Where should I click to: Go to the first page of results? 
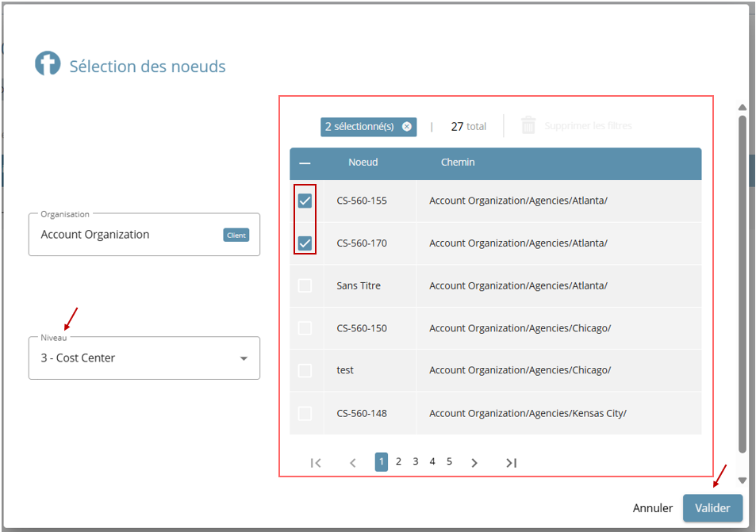pyautogui.click(x=316, y=463)
